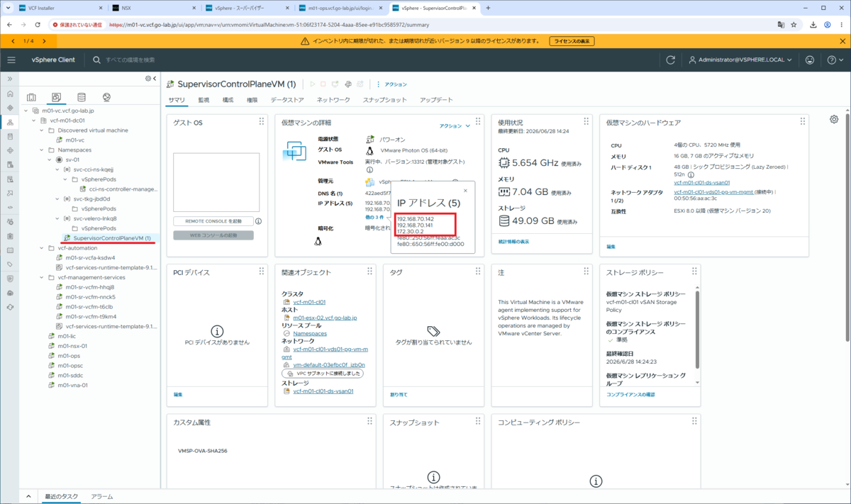
Task: Open m01-esx-02.vcf.go-lab.jp host link
Action: [x=325, y=318]
